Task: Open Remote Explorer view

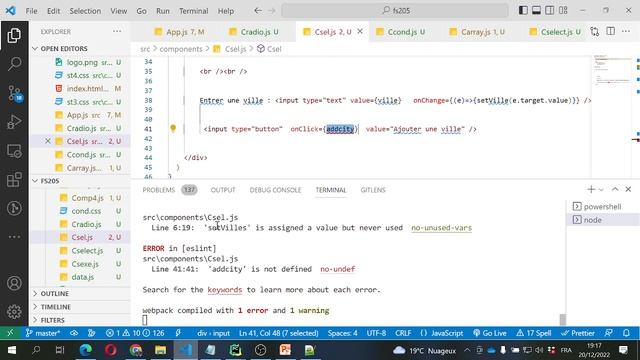Action: 14,151
